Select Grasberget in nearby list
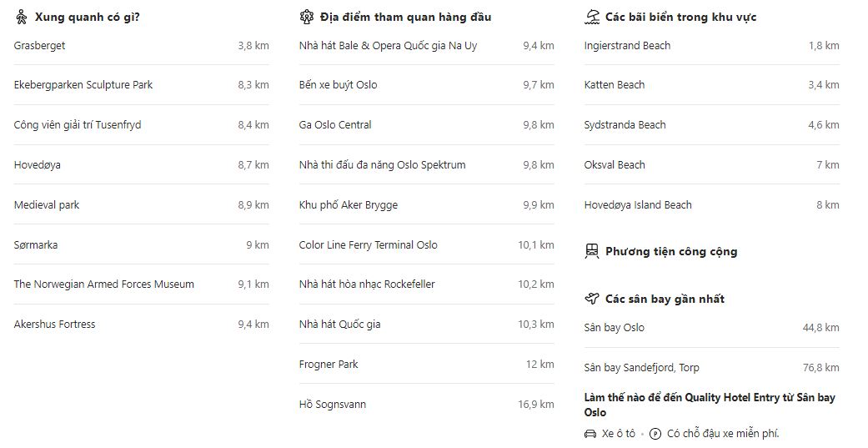 point(141,46)
